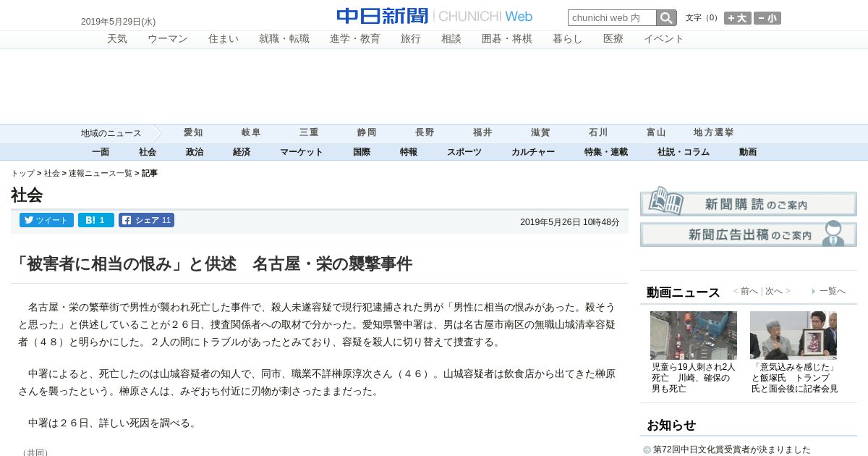This screenshot has height=456, width=868.
Task: Open the 天気 menu item
Action: (x=117, y=39)
